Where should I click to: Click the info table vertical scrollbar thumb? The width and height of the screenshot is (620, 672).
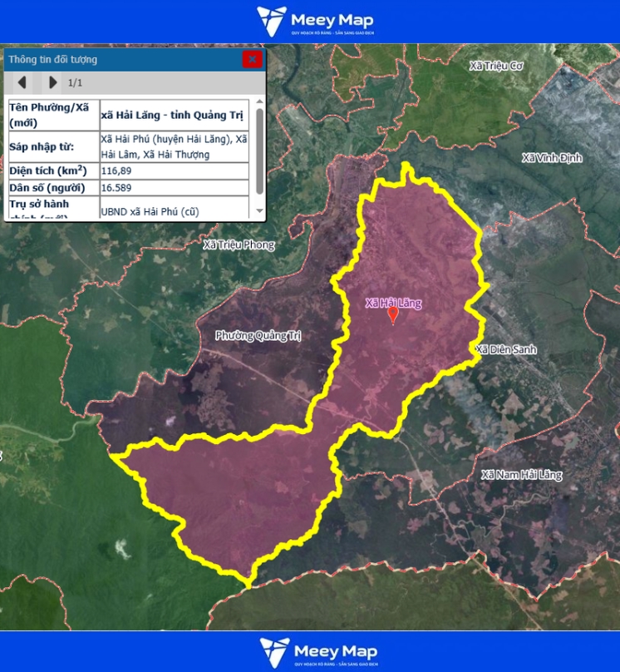[x=259, y=150]
